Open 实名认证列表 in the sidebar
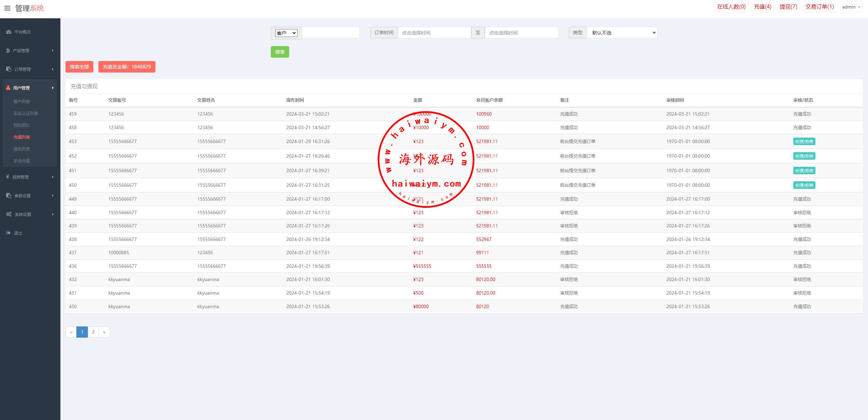Viewport: 868px width, 420px height. [x=26, y=114]
